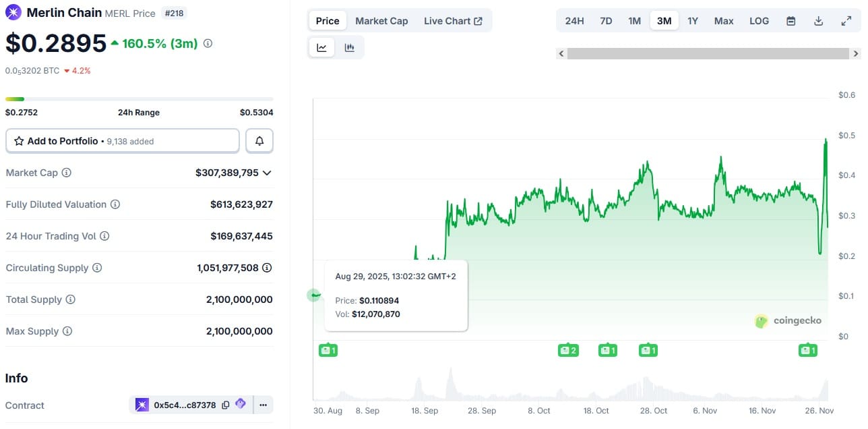Click Market Cap info icon
This screenshot has width=868, height=429.
(x=66, y=173)
